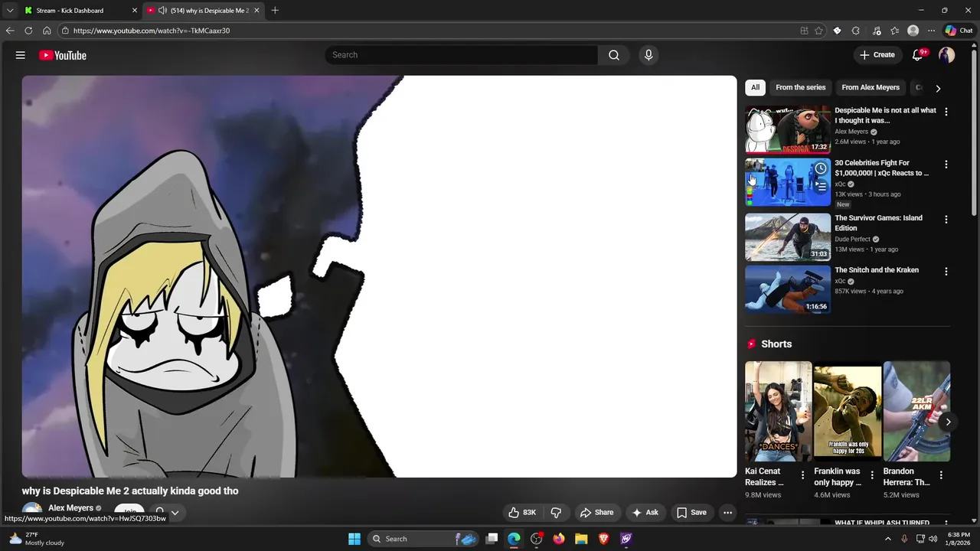The height and width of the screenshot is (551, 980).
Task: Share the video
Action: point(596,513)
